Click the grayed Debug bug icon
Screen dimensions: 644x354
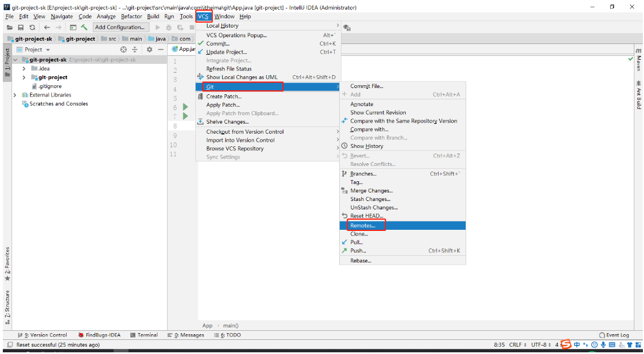click(168, 28)
